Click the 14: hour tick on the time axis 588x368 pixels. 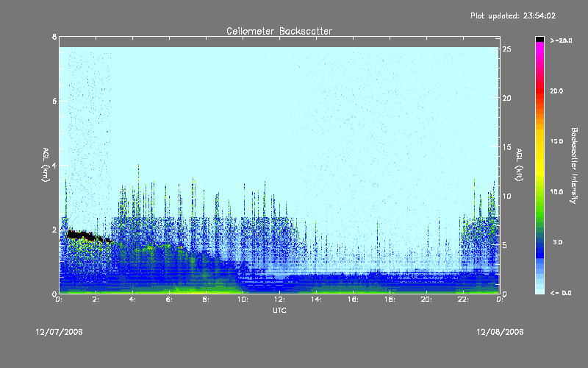(x=316, y=300)
